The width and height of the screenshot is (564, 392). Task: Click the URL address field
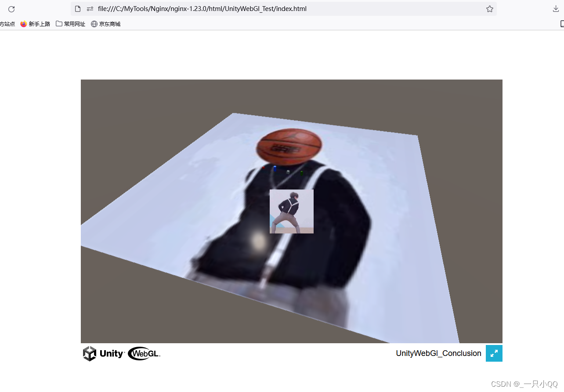click(x=284, y=9)
